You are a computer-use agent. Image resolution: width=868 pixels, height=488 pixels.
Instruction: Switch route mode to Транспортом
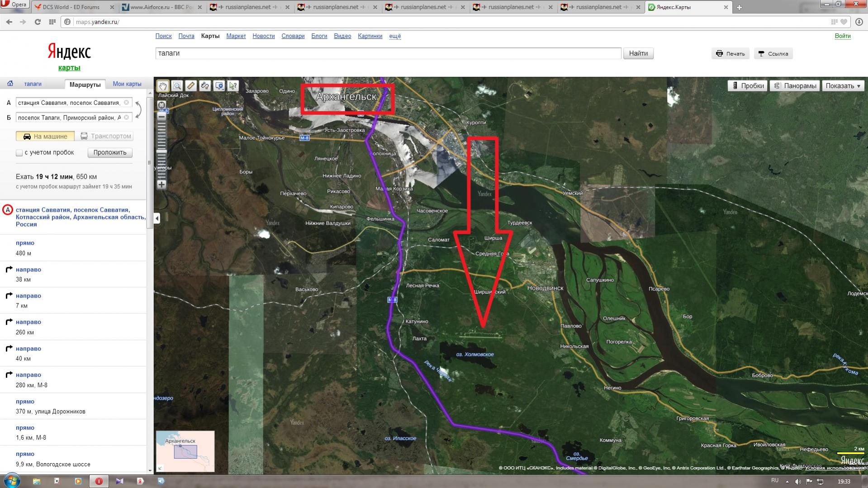click(106, 136)
